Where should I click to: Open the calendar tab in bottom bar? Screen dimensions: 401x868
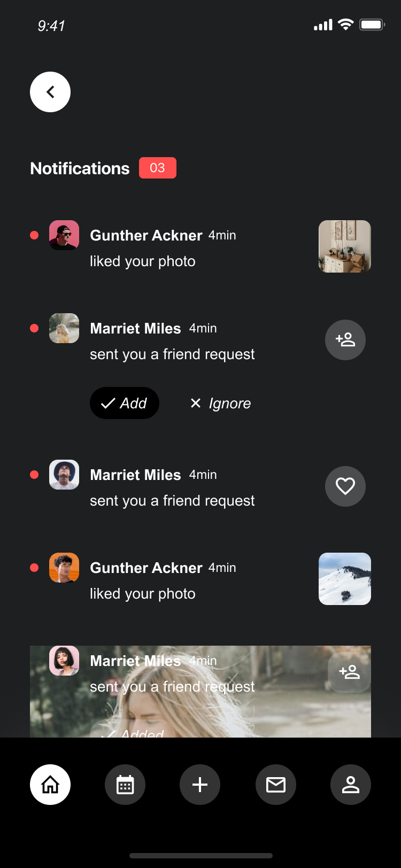point(125,785)
